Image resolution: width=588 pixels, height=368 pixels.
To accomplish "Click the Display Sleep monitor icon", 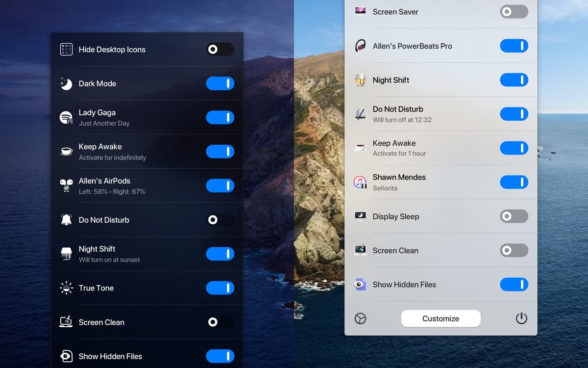I will coord(360,216).
